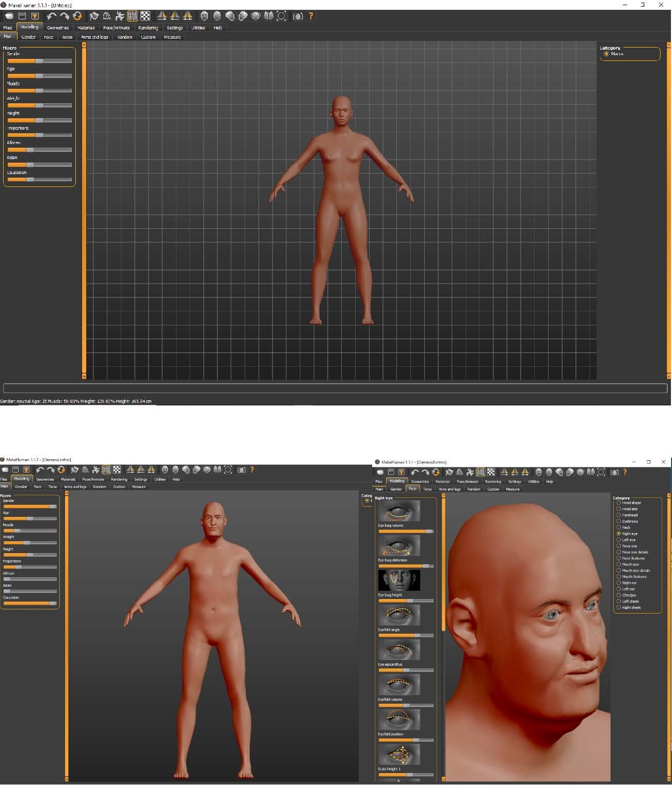Click the checkerboard icon in full-body Clemens window
The image size is (672, 785).
tap(117, 469)
